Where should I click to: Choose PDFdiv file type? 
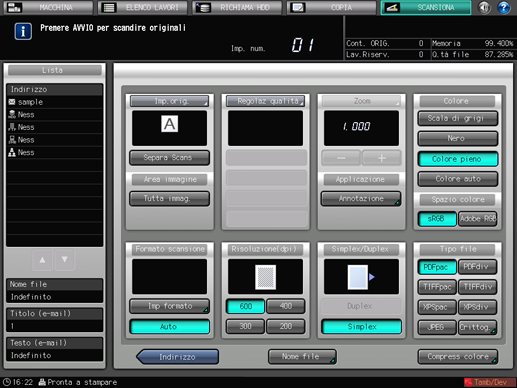(478, 267)
